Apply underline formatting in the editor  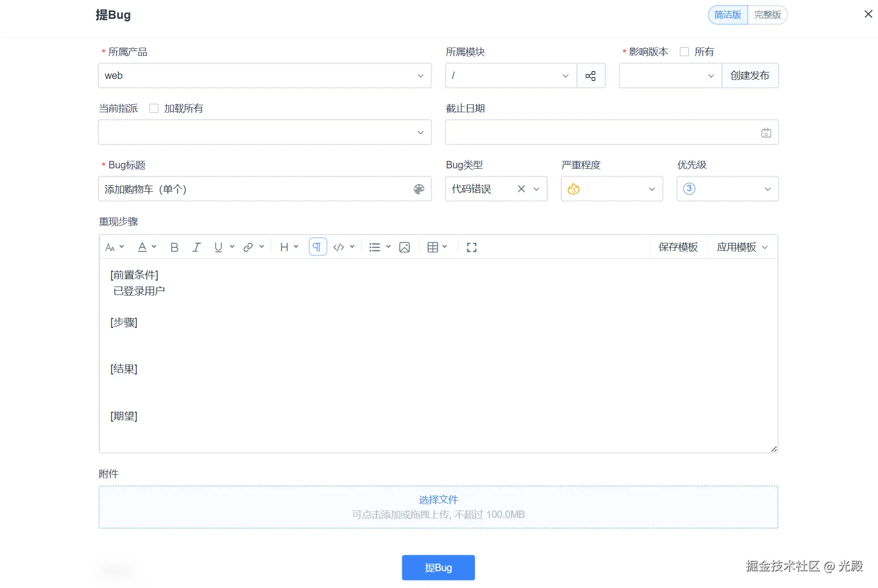218,247
